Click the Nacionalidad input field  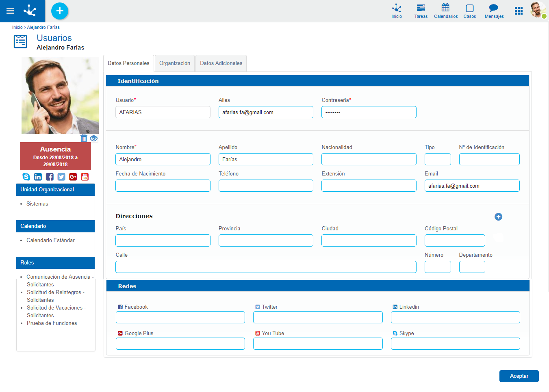click(369, 159)
